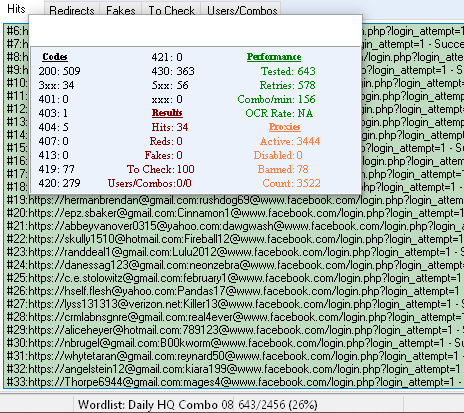Screen dimensions: 464x413
Task: Click the 'Disabled: 0' proxies value
Action: tap(278, 155)
